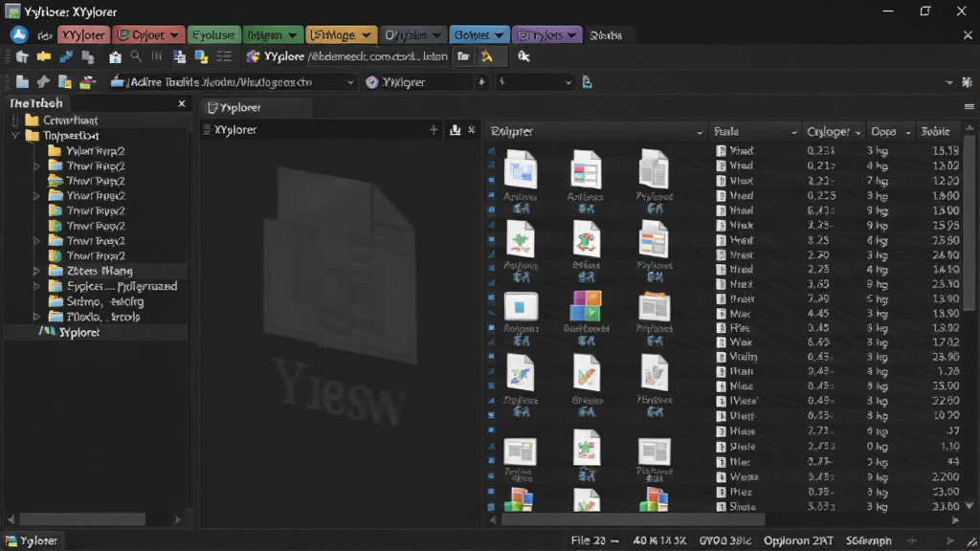Click the blue document icon after the small dropdown

tap(587, 82)
